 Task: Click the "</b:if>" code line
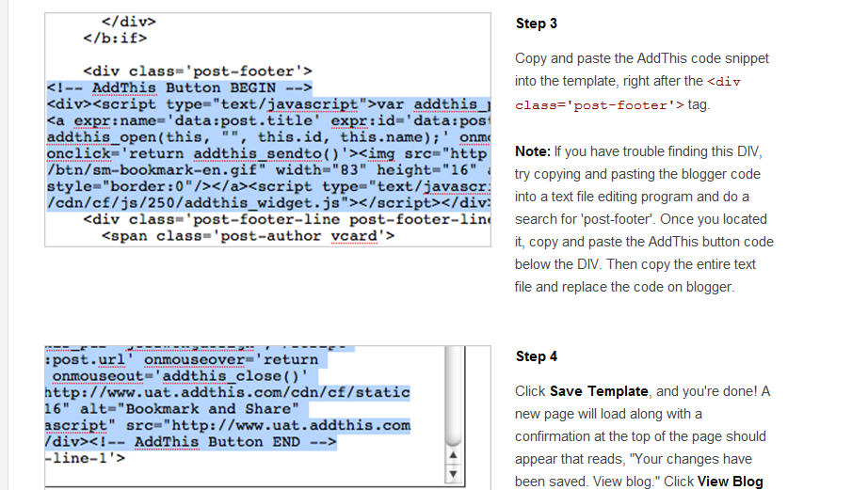click(115, 39)
